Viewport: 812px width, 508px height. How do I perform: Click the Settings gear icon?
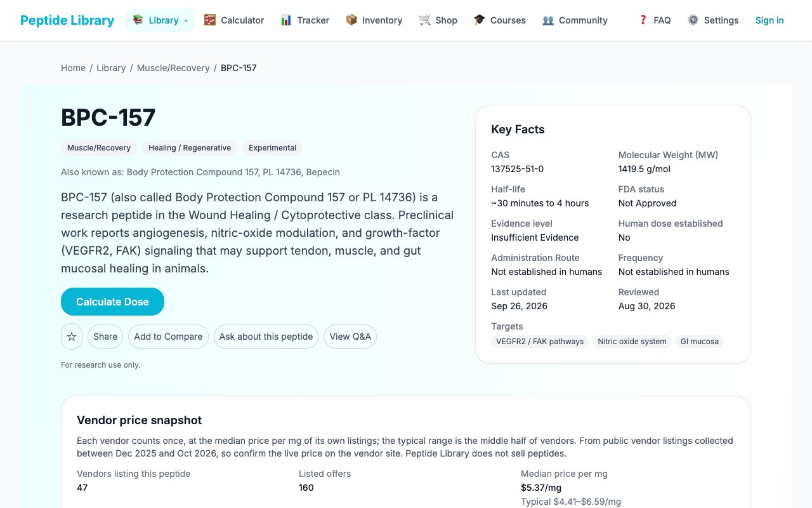tap(693, 20)
